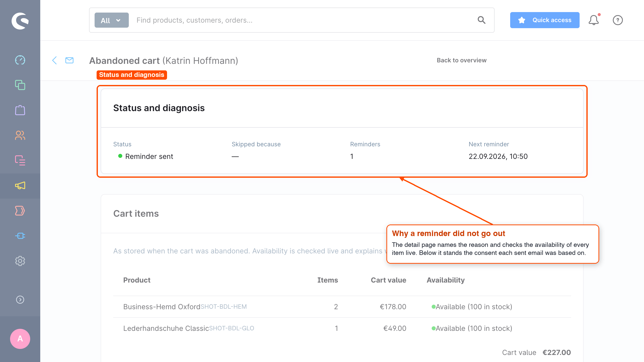The image size is (644, 362).
Task: Open the user avatar A menu
Action: click(x=20, y=339)
